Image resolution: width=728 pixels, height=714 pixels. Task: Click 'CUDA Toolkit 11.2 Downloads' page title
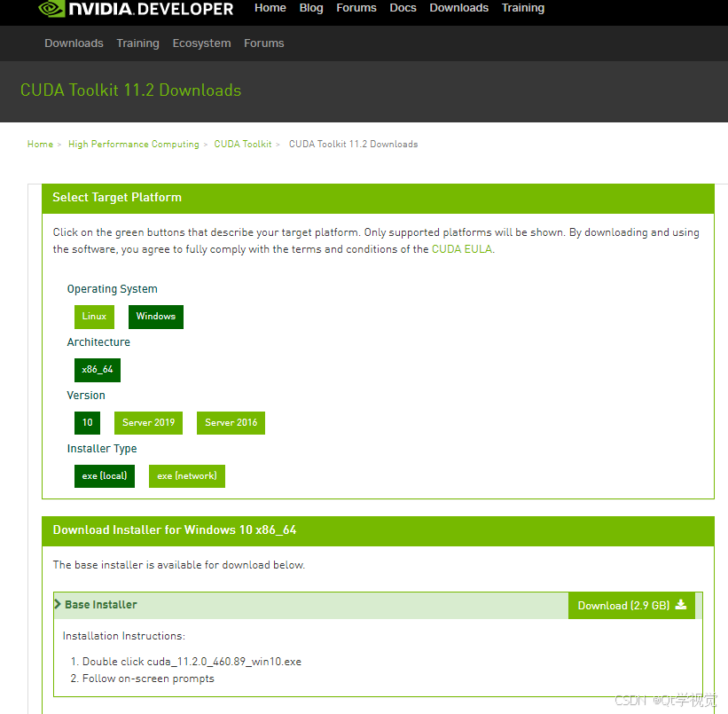pyautogui.click(x=131, y=90)
